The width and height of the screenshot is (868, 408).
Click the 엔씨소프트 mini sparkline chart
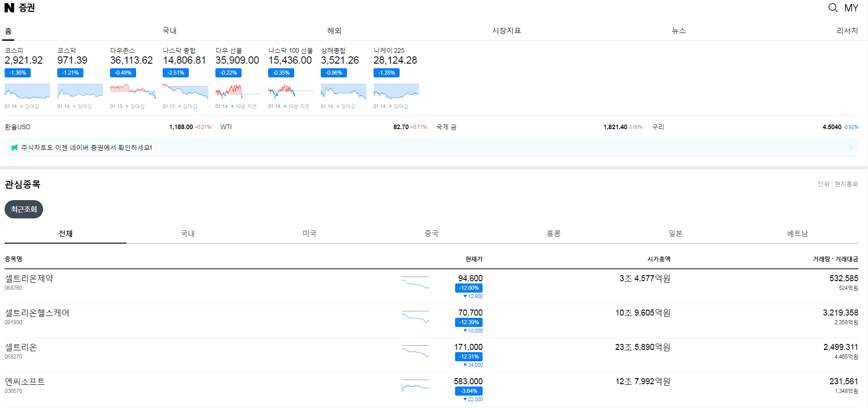pyautogui.click(x=416, y=386)
